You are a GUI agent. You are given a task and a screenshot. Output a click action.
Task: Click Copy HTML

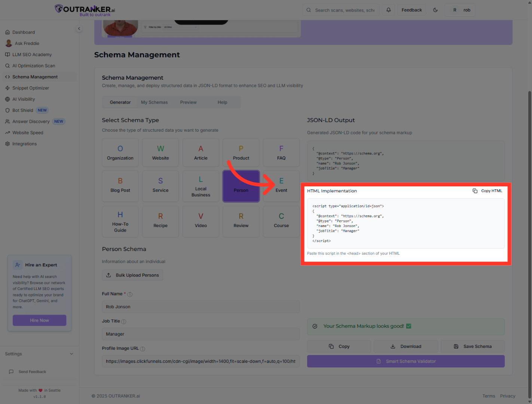(x=487, y=191)
